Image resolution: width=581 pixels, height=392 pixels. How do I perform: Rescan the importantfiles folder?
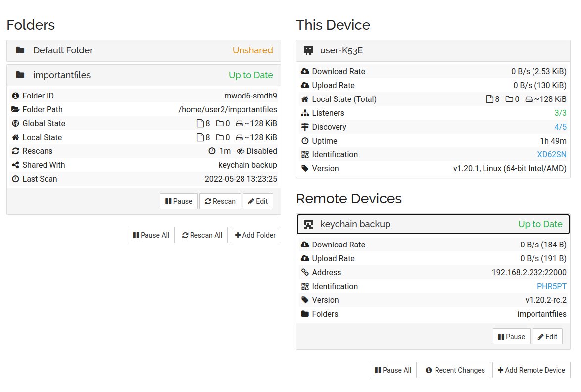click(x=220, y=201)
